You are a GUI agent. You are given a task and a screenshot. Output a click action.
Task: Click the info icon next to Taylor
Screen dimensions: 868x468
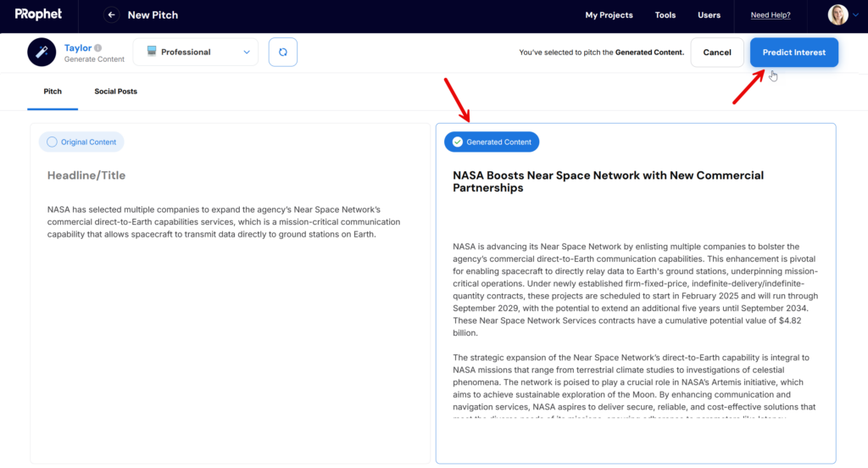coord(98,47)
